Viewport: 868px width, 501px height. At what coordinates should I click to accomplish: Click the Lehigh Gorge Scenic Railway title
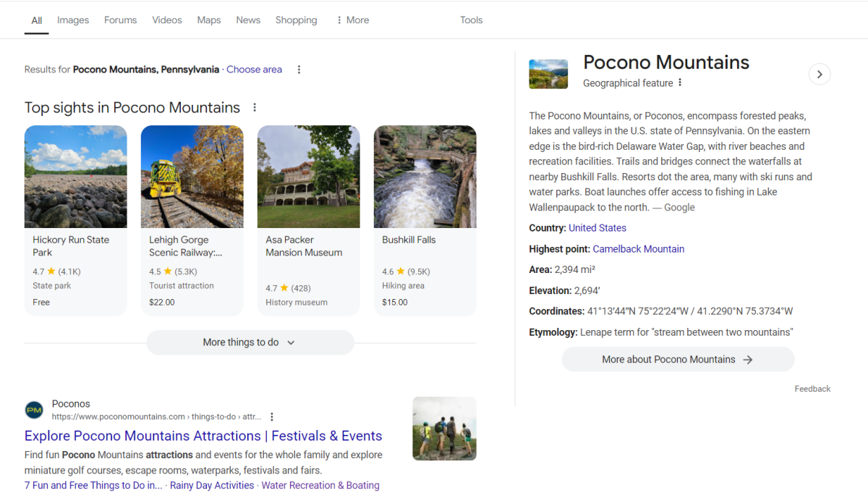click(185, 246)
